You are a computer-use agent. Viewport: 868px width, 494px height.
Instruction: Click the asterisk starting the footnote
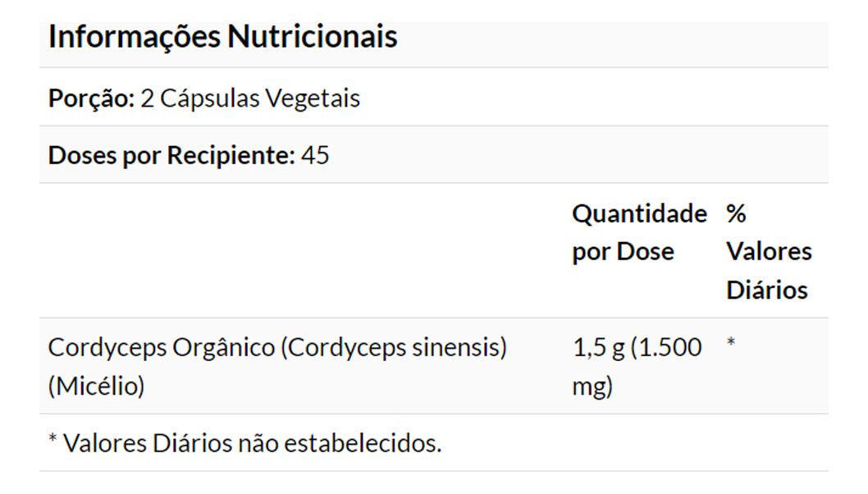[53, 440]
